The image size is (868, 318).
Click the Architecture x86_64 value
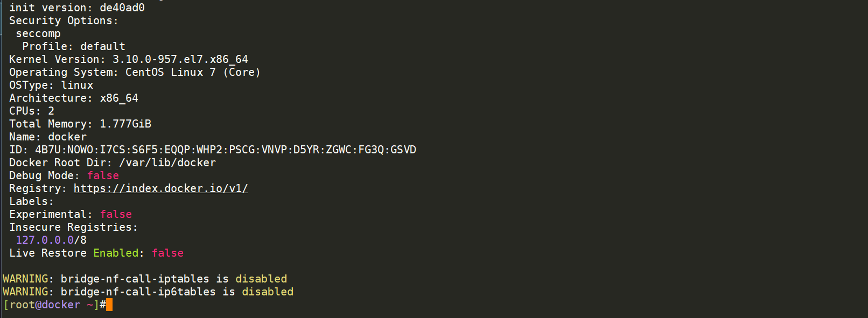[x=119, y=98]
